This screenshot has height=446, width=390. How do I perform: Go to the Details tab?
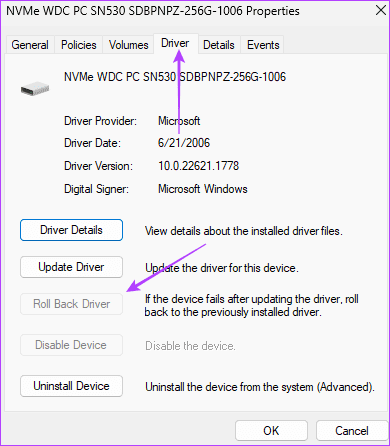point(219,45)
